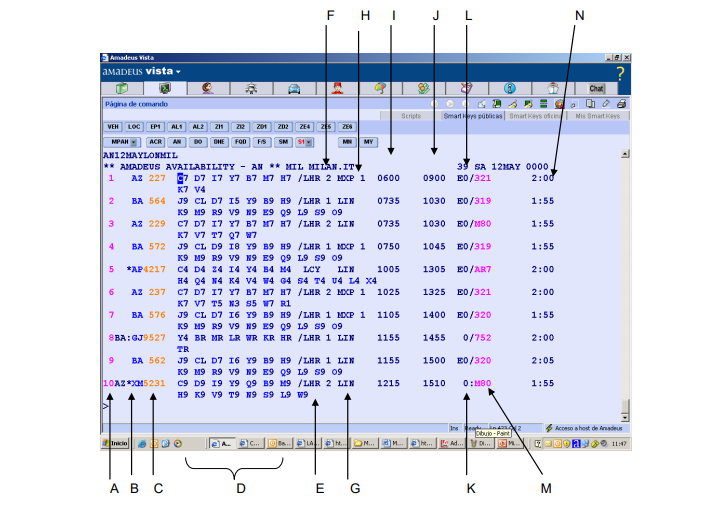Click the F/S smart key button

click(x=262, y=142)
